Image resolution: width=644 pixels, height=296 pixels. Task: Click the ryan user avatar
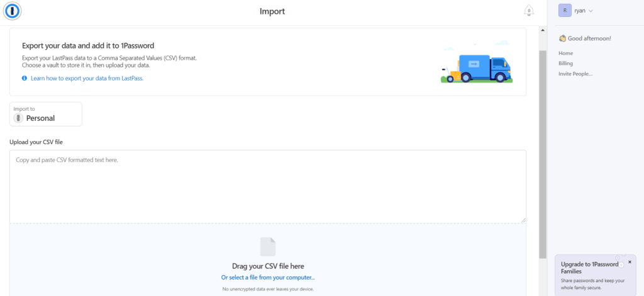click(565, 11)
